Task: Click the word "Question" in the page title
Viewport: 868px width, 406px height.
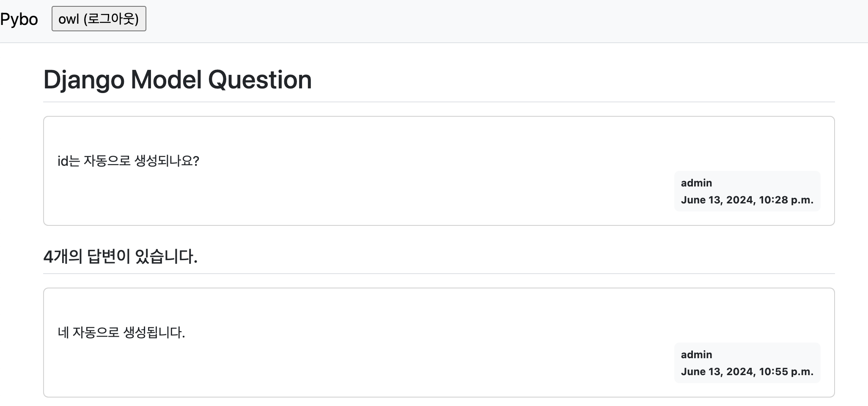Action: 260,80
